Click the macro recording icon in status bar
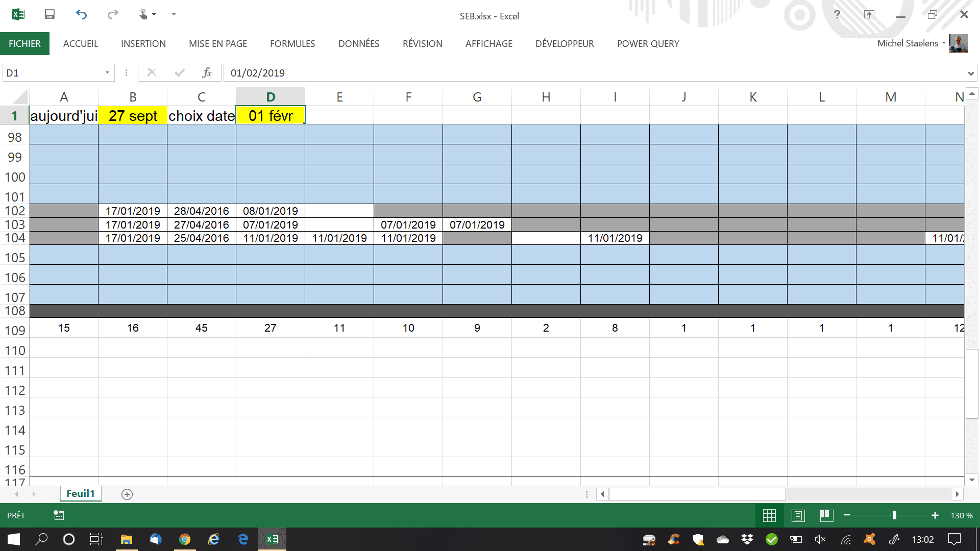The image size is (980, 551). (x=59, y=515)
